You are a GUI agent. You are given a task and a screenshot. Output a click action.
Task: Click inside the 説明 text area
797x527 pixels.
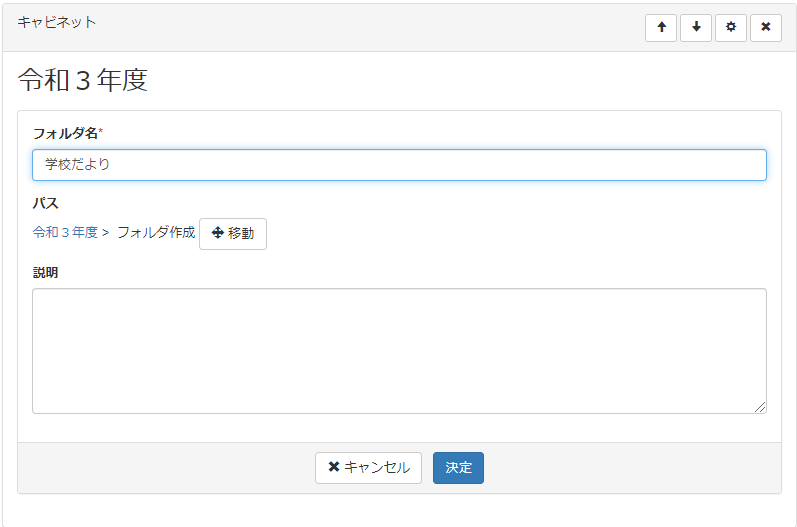tap(399, 350)
